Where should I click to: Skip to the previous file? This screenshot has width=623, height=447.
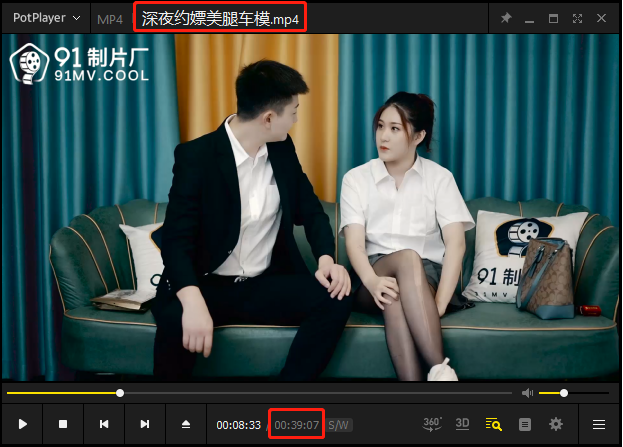click(x=104, y=424)
